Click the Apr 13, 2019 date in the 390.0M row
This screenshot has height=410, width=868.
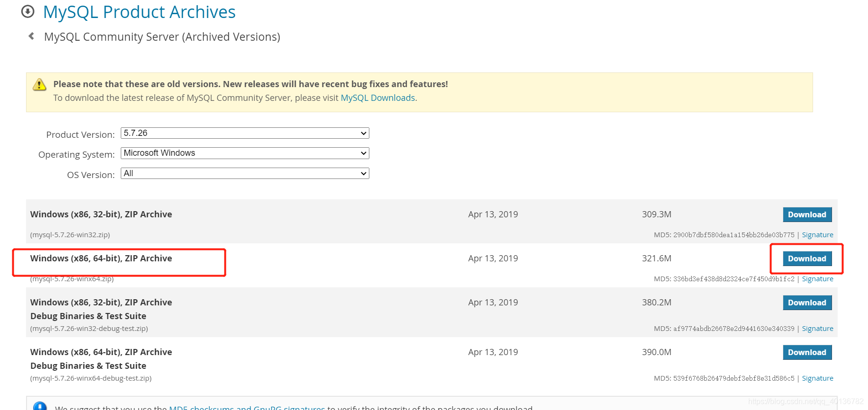(493, 352)
